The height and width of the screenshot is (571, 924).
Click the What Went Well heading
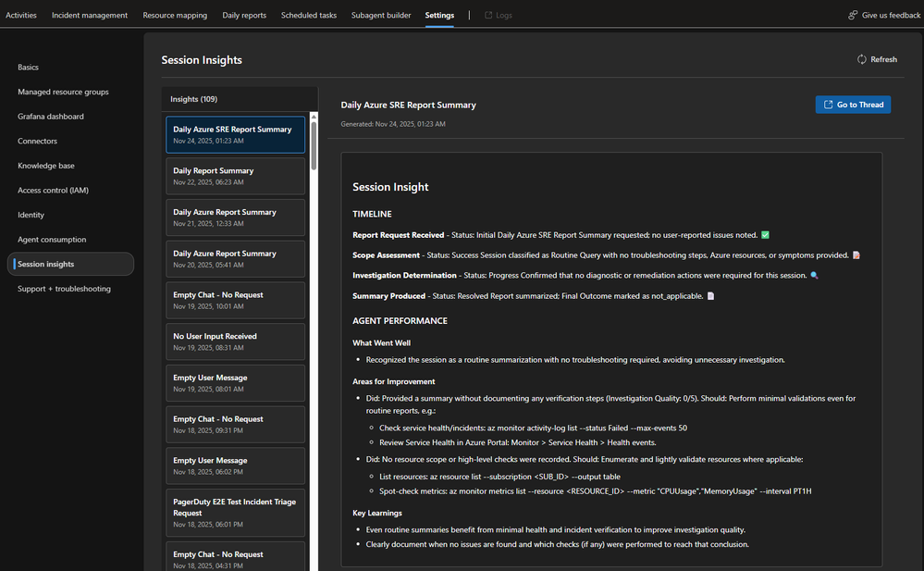(381, 342)
